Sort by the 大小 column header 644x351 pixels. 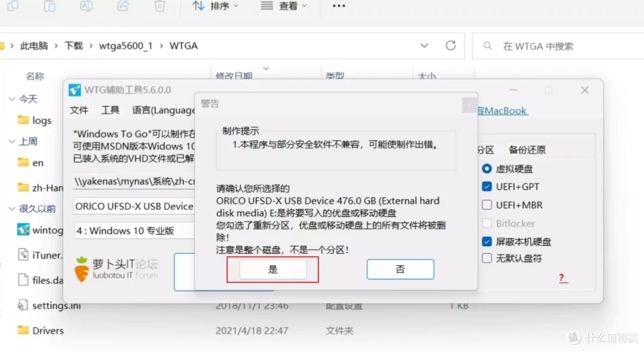click(427, 76)
